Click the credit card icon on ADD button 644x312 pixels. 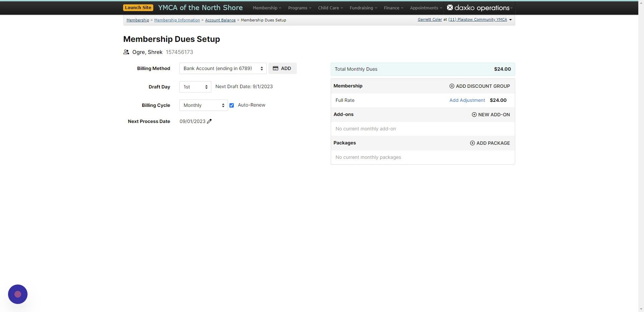point(276,68)
